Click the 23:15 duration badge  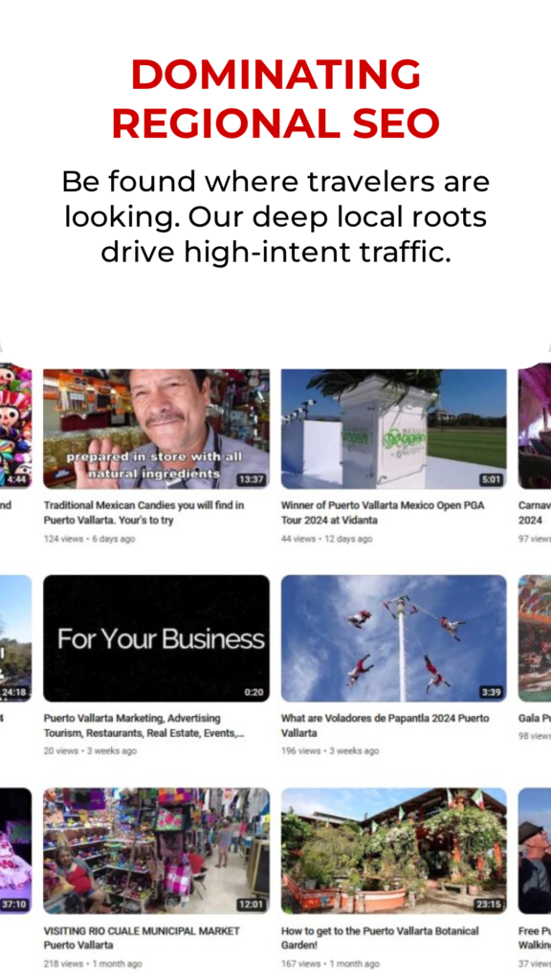pyautogui.click(x=489, y=904)
